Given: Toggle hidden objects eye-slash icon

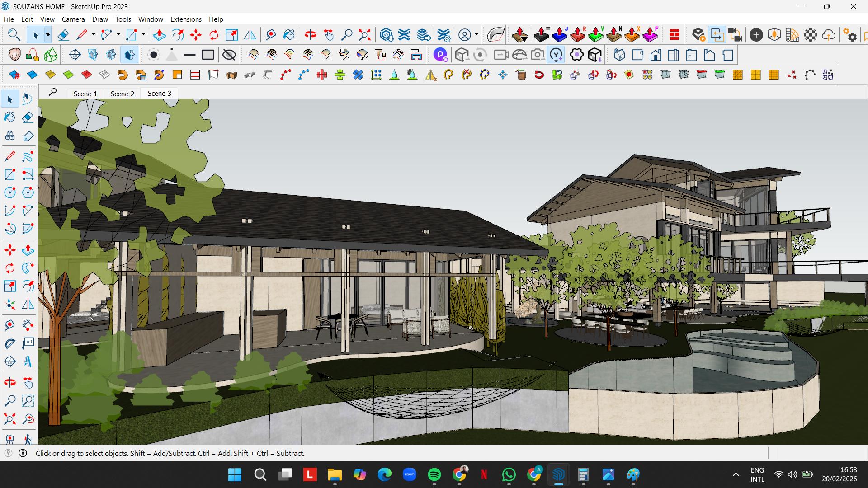Looking at the screenshot, I should [x=229, y=55].
